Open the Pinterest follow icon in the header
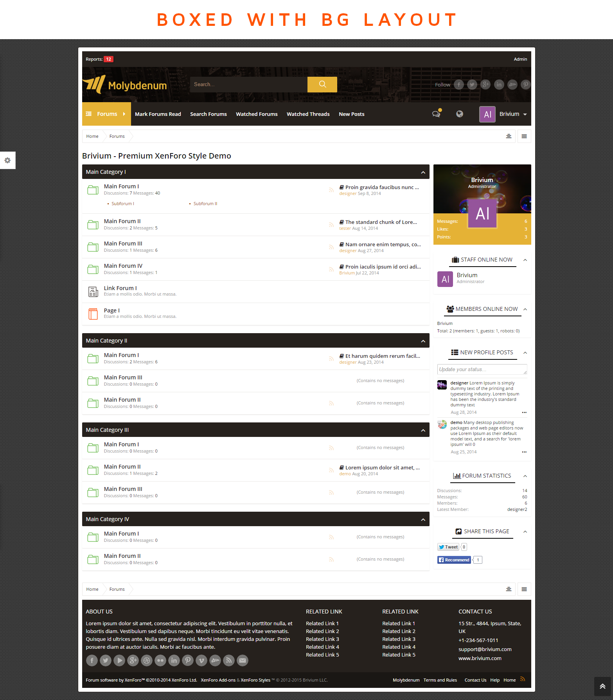Image resolution: width=613 pixels, height=700 pixels. pyautogui.click(x=525, y=85)
